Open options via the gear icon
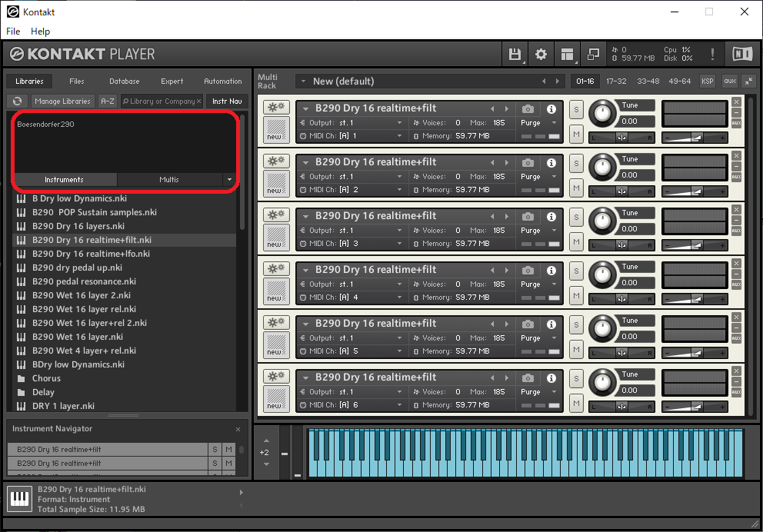763x532 pixels. [x=541, y=54]
